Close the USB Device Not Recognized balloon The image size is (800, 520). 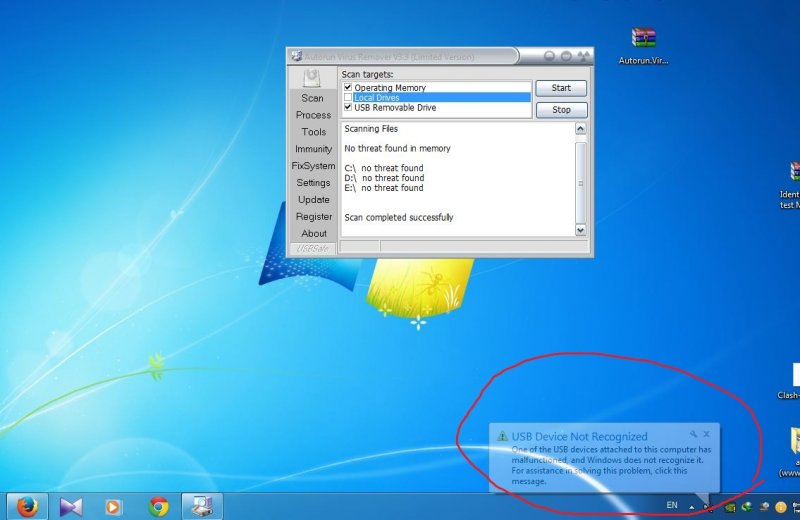tap(707, 434)
